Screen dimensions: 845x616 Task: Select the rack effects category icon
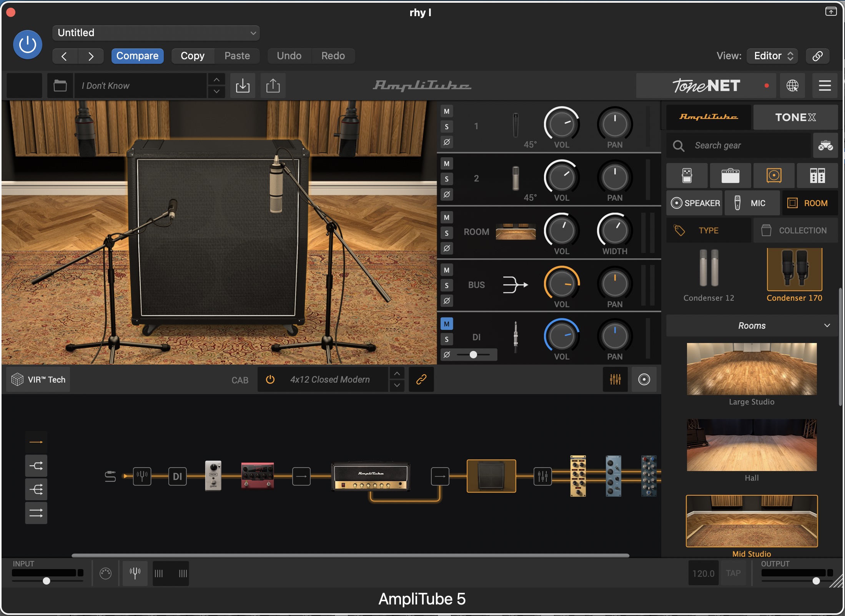(817, 175)
